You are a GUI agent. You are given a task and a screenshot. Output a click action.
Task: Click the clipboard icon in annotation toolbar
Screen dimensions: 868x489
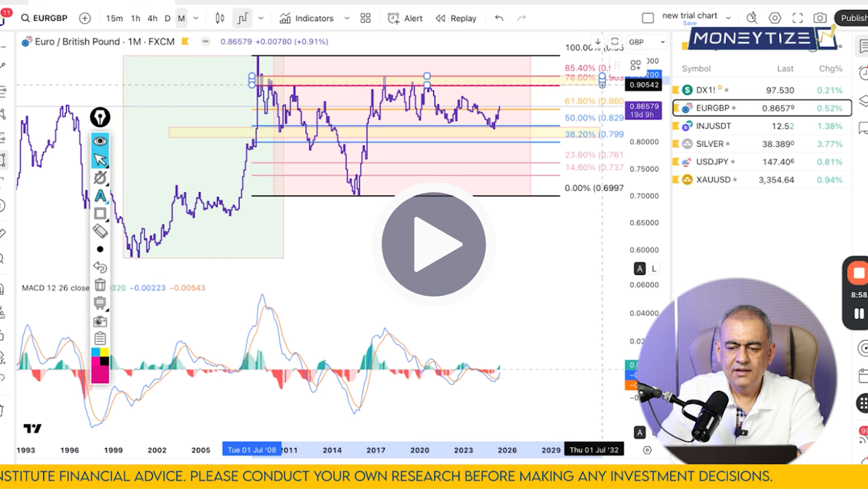click(100, 339)
